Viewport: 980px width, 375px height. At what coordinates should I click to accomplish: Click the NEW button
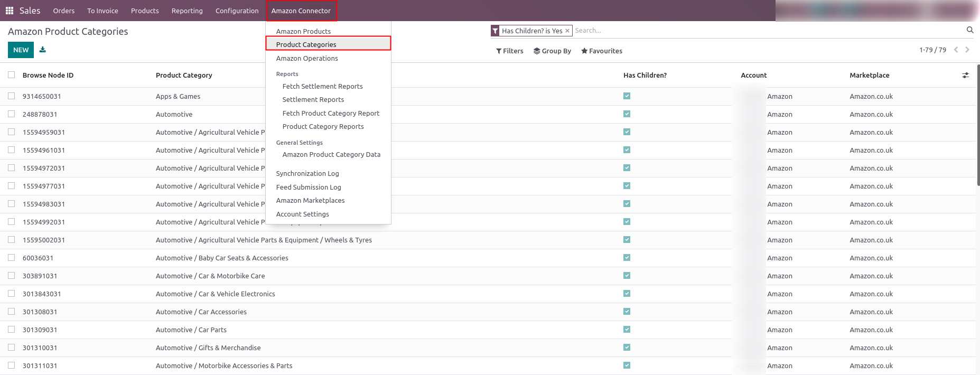21,50
